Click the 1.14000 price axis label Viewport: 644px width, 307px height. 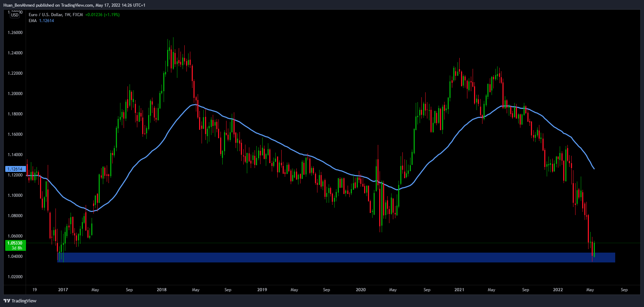[x=15, y=155]
